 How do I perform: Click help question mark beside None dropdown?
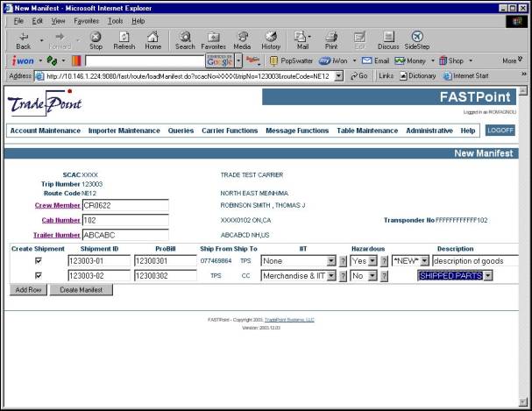point(343,261)
